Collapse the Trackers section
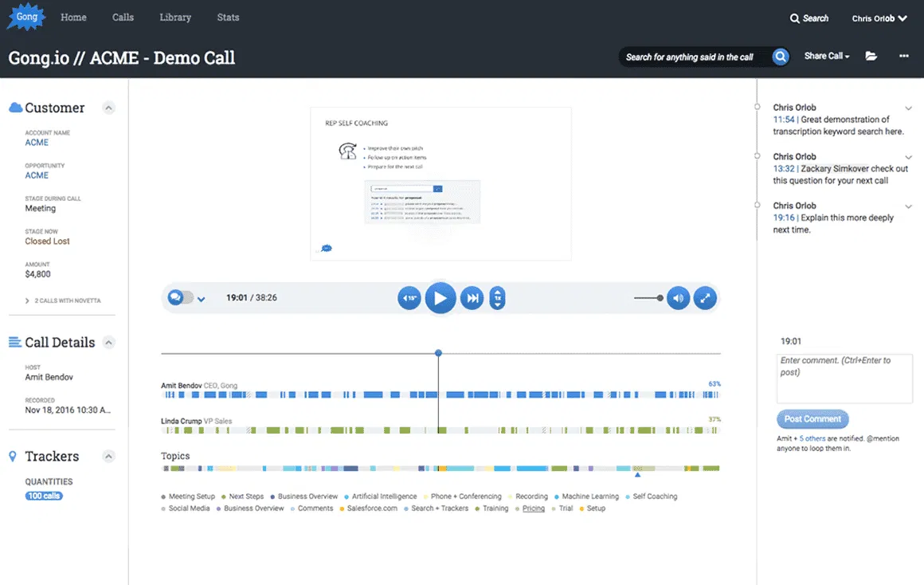 click(109, 456)
